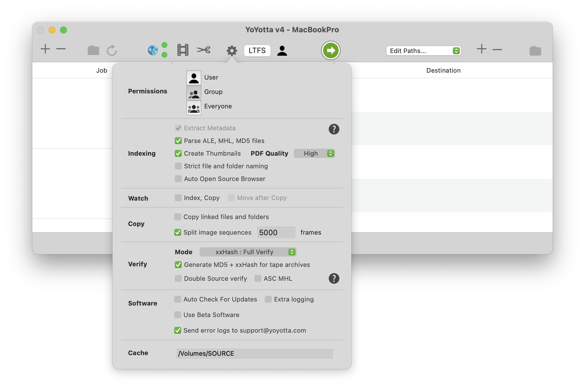Open the film strip media icon
This screenshot has height=392, width=585.
tap(183, 50)
